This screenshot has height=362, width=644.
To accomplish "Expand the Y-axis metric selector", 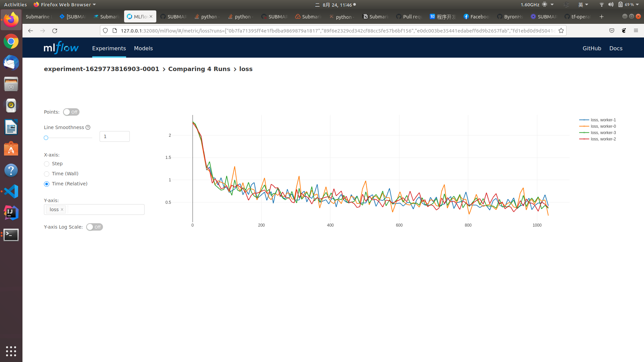I will (x=106, y=209).
